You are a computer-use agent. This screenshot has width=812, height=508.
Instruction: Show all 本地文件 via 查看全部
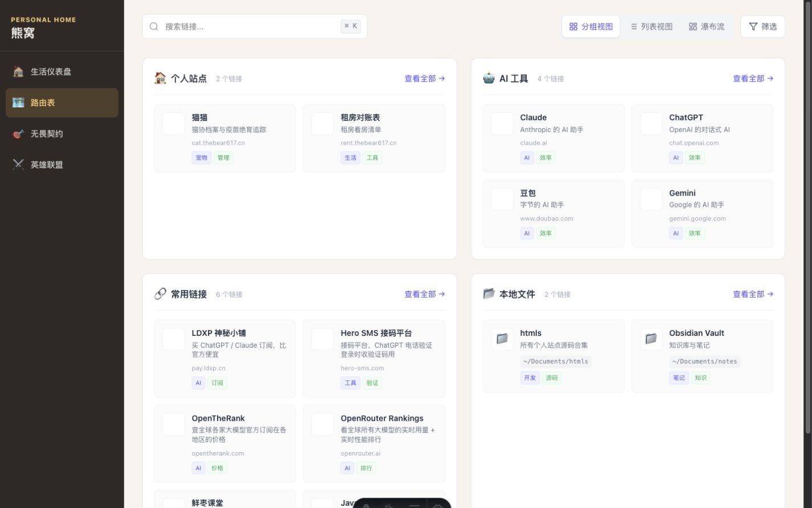pos(753,294)
